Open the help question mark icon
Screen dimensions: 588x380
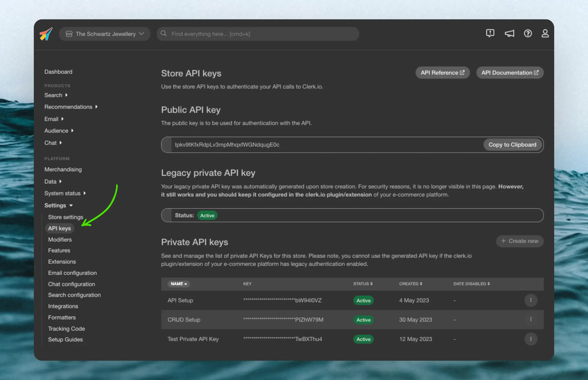click(x=527, y=33)
